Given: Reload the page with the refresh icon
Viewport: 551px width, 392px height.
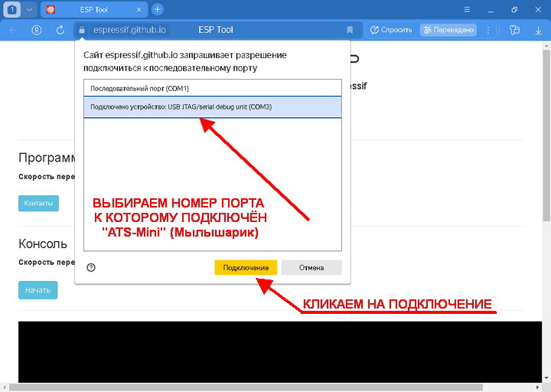Looking at the screenshot, I should (60, 30).
